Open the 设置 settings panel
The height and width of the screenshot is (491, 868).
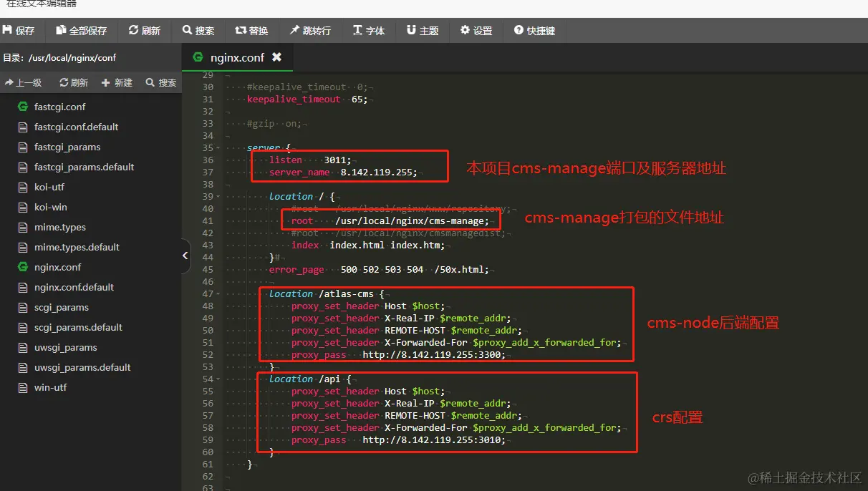(476, 31)
